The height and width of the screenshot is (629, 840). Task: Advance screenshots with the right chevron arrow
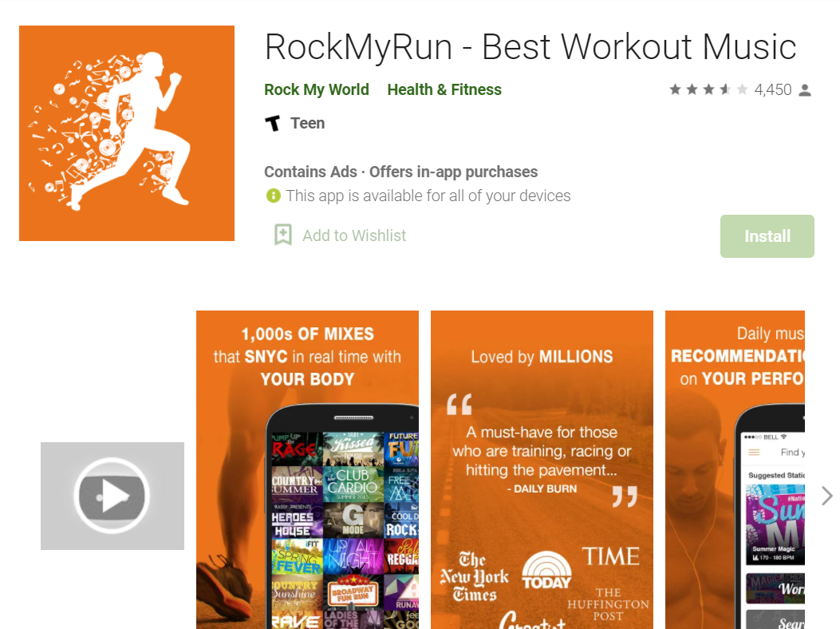point(826,496)
